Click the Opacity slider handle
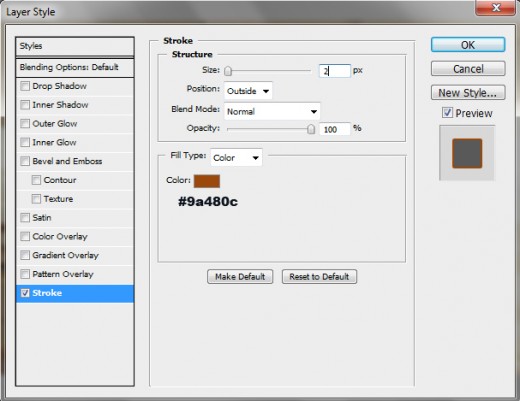This screenshot has height=401, width=520. (311, 129)
